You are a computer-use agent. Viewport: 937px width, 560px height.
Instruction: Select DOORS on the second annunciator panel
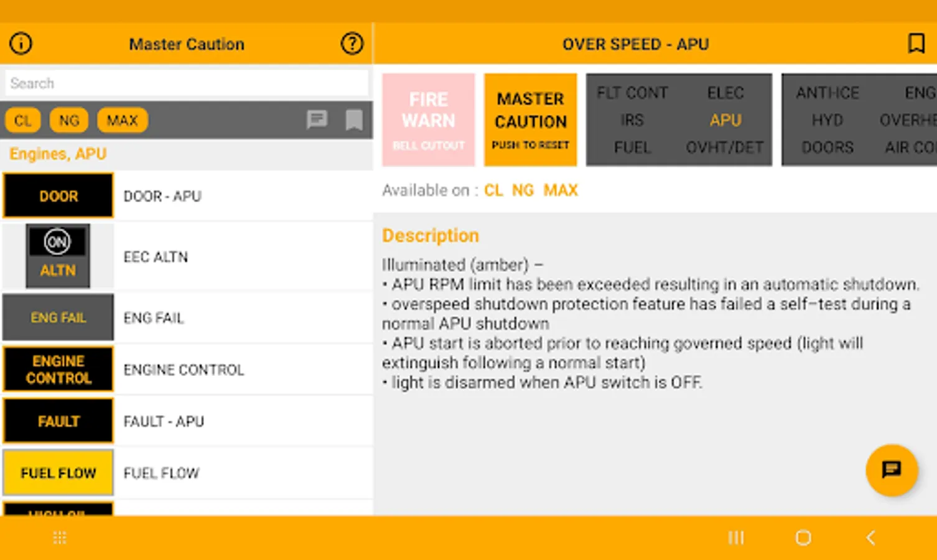[x=827, y=147]
